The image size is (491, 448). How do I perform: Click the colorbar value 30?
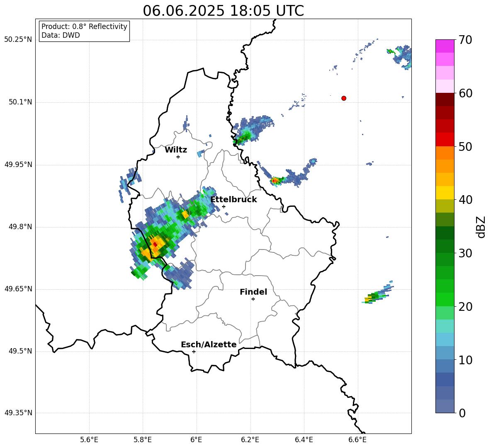click(465, 253)
